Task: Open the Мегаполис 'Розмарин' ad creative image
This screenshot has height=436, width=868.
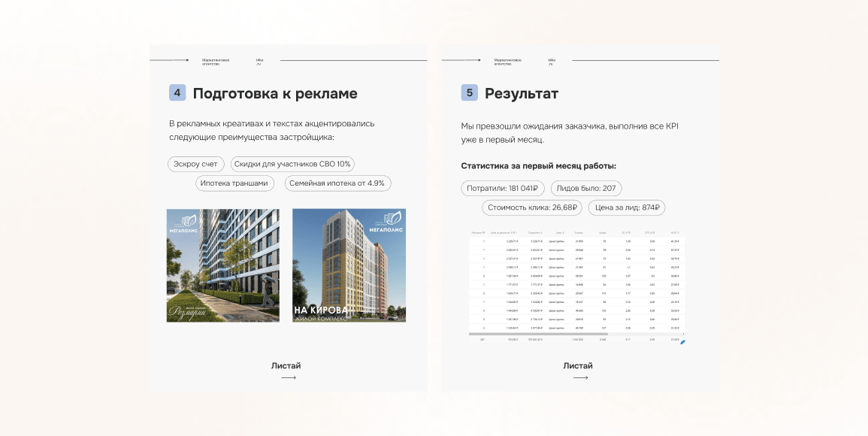Action: (x=223, y=265)
